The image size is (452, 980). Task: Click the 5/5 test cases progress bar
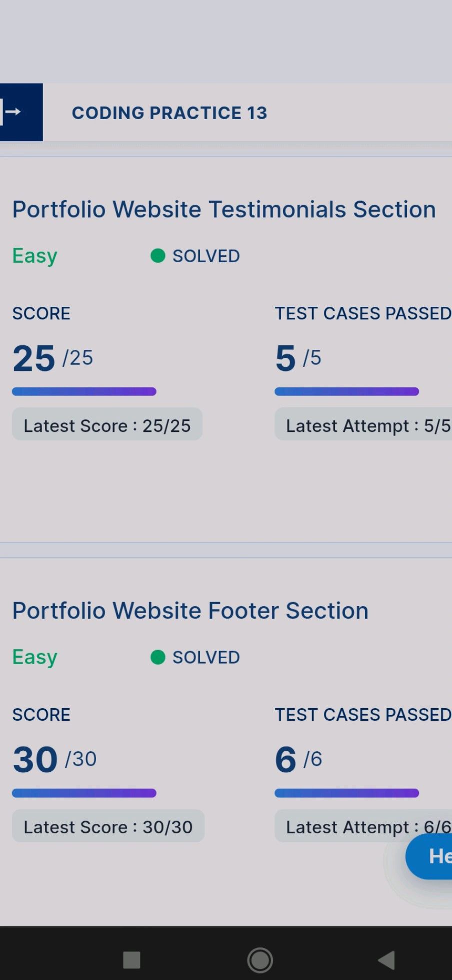pyautogui.click(x=346, y=391)
